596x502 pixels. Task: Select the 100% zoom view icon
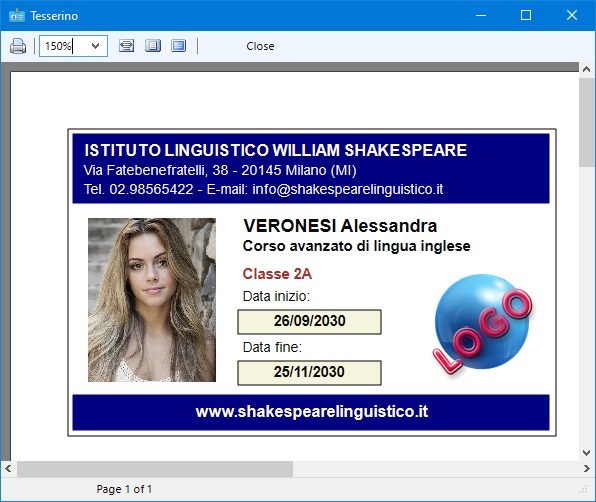179,46
